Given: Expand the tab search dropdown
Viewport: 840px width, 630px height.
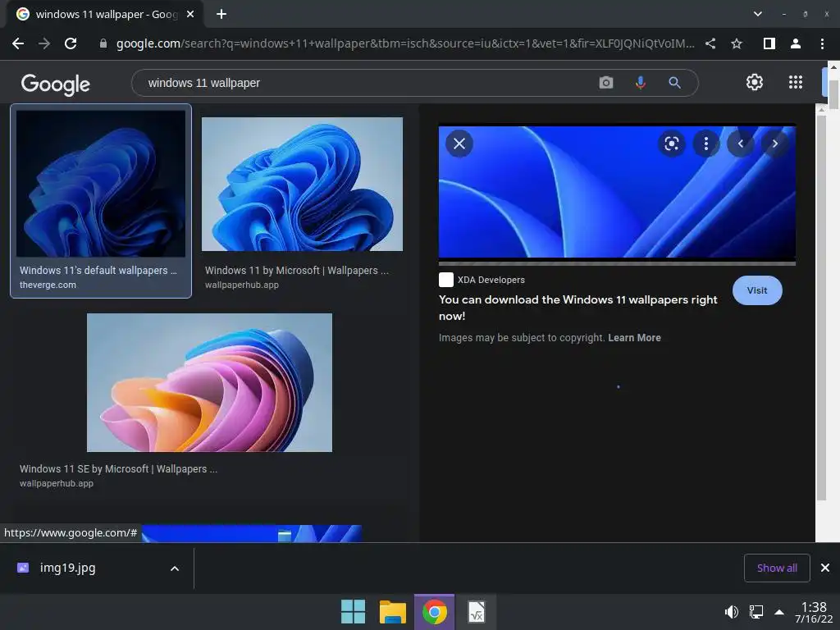Looking at the screenshot, I should tap(757, 14).
